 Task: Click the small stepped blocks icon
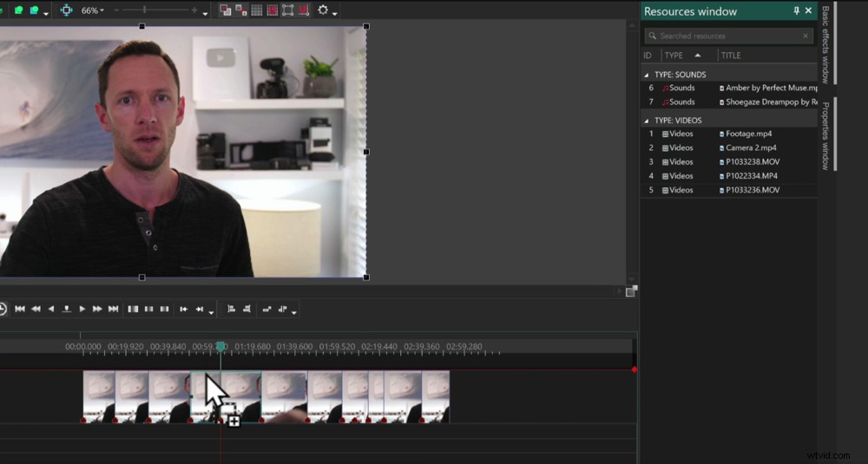(266, 309)
